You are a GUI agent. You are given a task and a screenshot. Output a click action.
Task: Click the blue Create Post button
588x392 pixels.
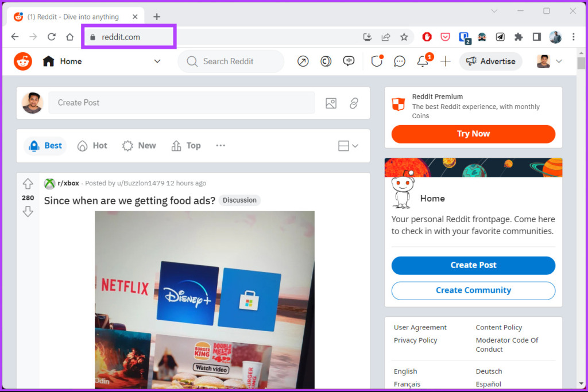point(473,265)
